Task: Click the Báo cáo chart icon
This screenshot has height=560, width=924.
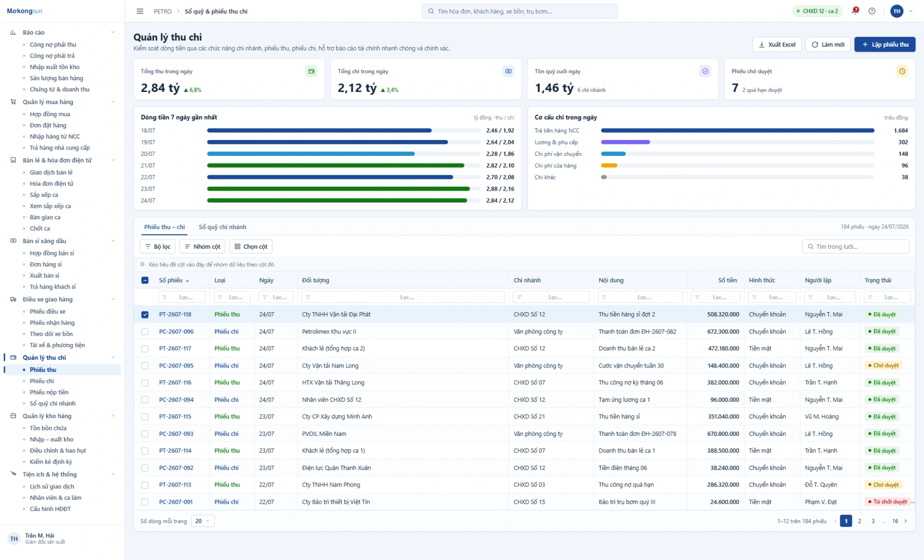Action: coord(13,32)
